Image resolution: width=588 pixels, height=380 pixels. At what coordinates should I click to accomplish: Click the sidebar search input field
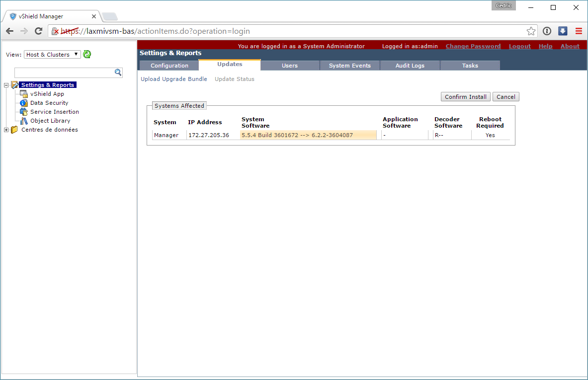[x=64, y=73]
